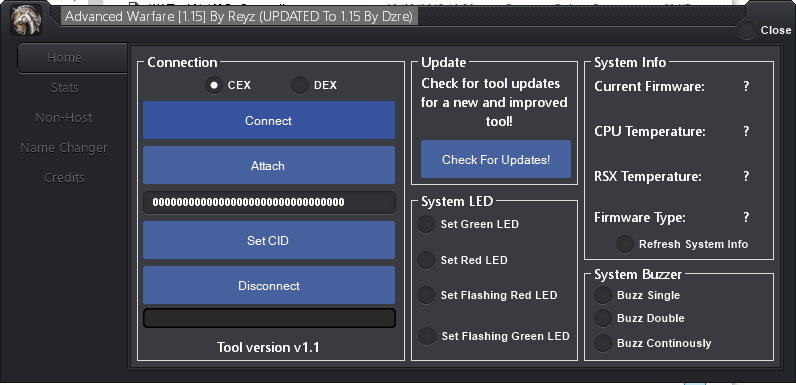Select Buzz Single option
Screen dimensions: 796x385
coord(603,295)
